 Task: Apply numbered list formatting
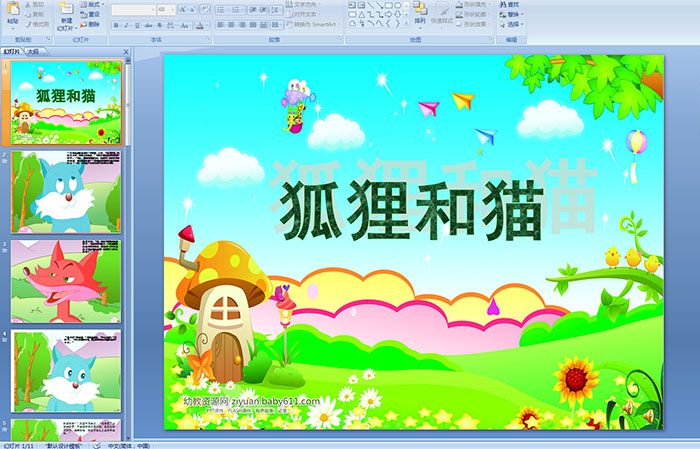(x=238, y=10)
